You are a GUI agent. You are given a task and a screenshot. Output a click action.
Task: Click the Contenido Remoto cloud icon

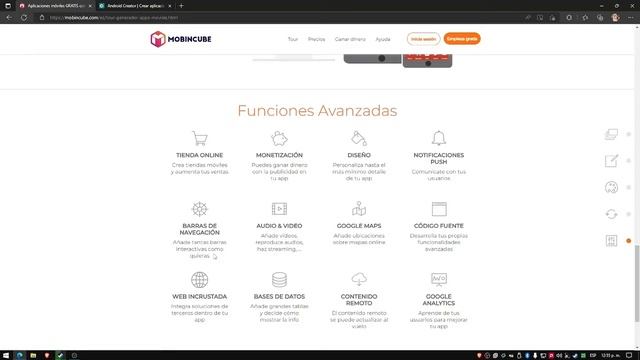coord(359,279)
